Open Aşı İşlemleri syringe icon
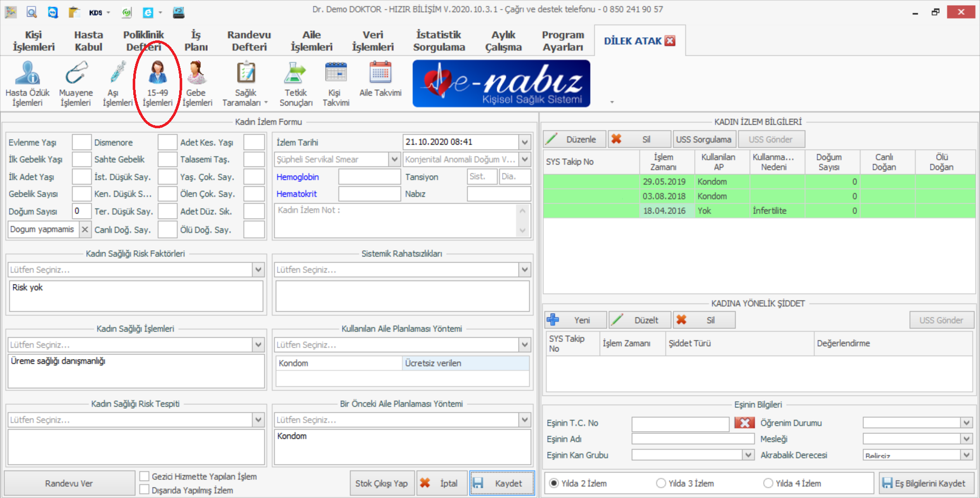 point(117,74)
